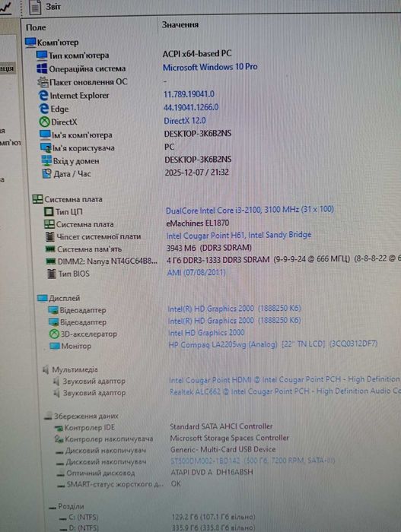Open the 11.789.19041.0 Internet Explorer version link
Viewport: 401px width, 532px height.
189,94
